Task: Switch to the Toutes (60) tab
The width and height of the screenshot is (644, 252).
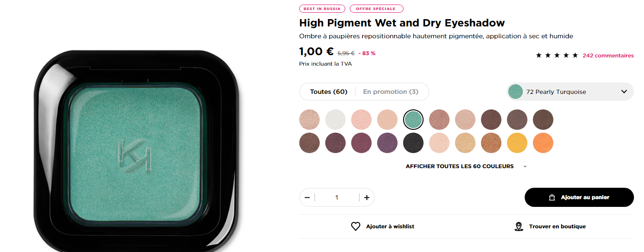Action: (x=328, y=92)
